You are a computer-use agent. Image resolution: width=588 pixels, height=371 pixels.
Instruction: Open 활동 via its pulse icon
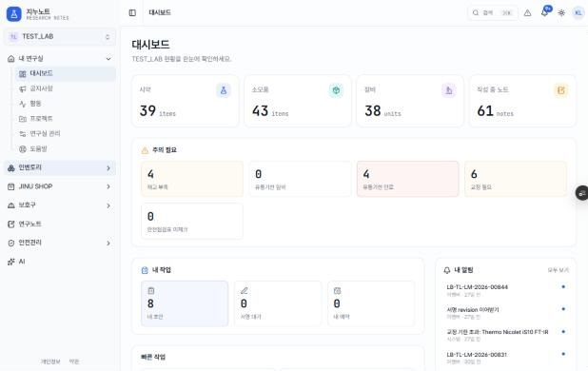coord(23,104)
